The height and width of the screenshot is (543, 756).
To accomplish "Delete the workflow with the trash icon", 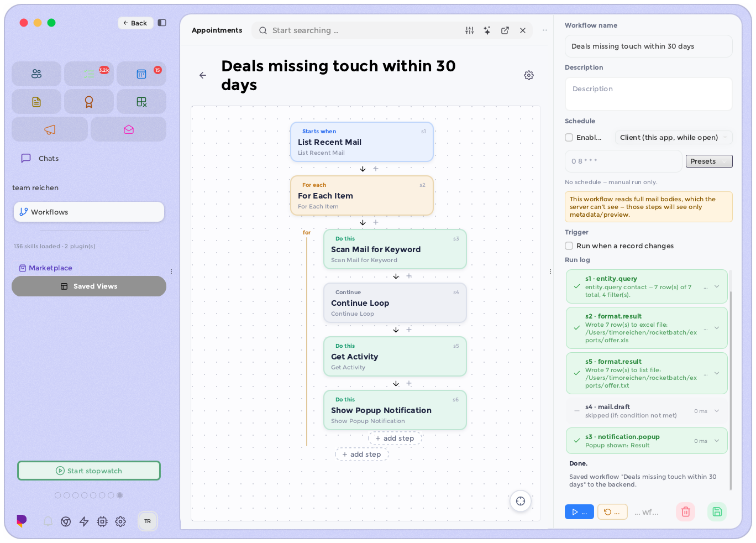I will click(686, 511).
